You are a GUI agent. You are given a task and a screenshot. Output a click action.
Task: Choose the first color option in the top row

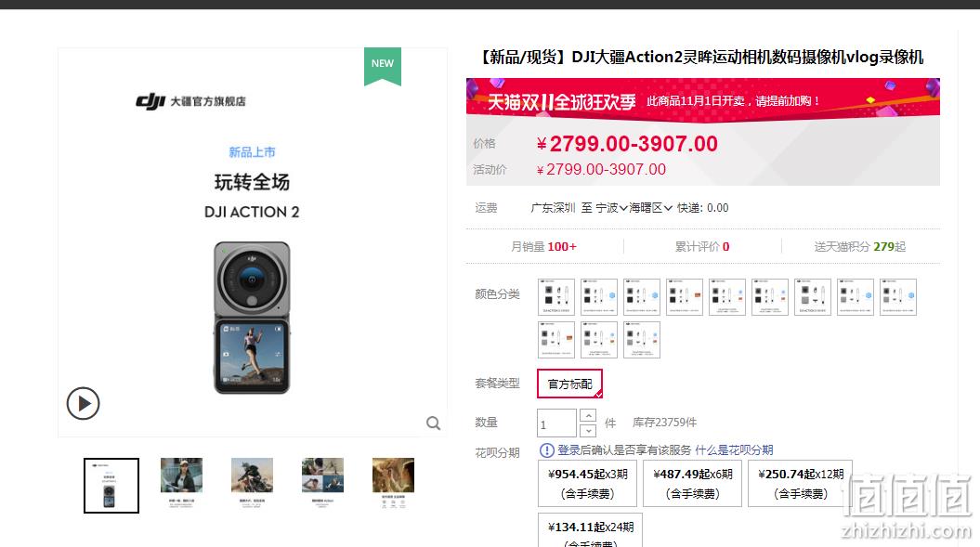556,297
